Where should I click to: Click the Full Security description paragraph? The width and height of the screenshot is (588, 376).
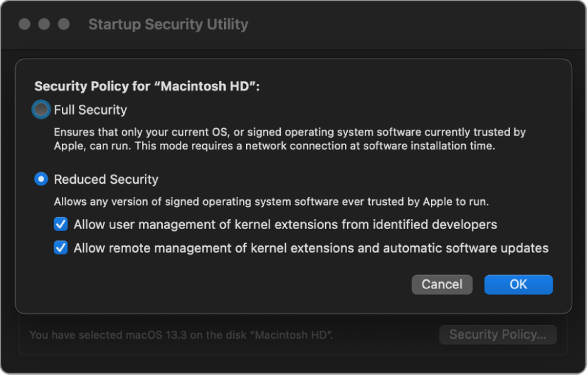[x=290, y=139]
